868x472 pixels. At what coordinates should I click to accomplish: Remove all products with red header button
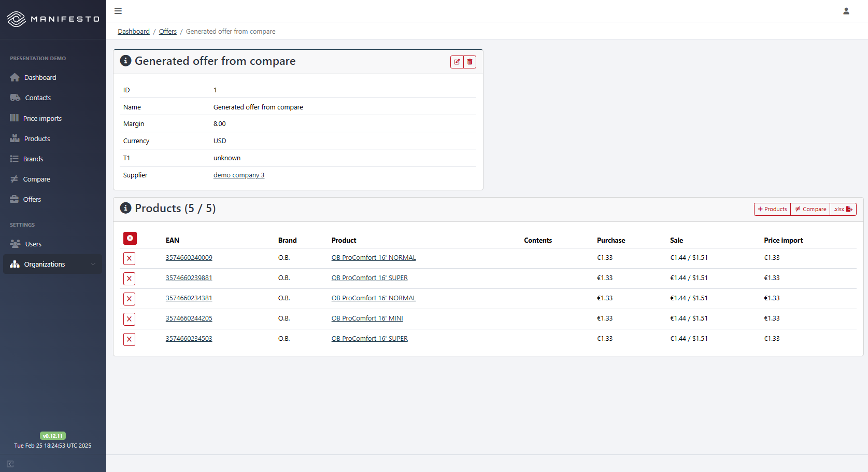click(x=130, y=238)
